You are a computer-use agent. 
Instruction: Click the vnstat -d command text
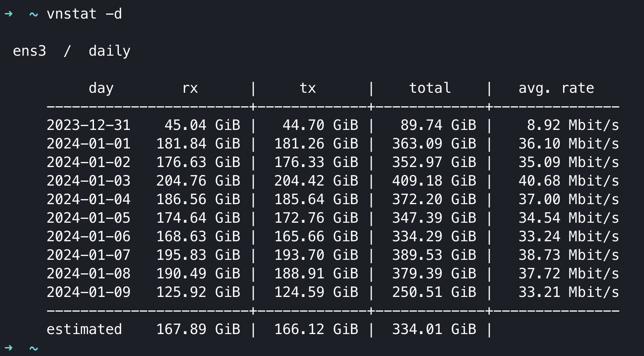click(84, 14)
